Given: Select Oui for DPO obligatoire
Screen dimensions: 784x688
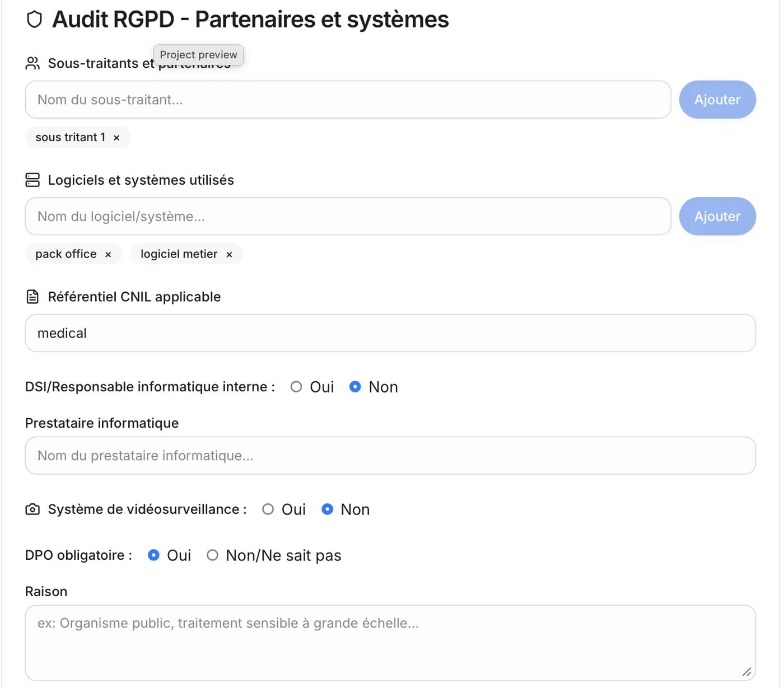Looking at the screenshot, I should point(153,555).
